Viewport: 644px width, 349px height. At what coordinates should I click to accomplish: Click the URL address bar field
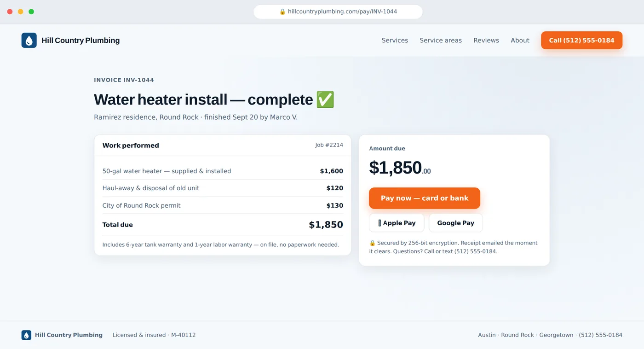[x=338, y=12]
